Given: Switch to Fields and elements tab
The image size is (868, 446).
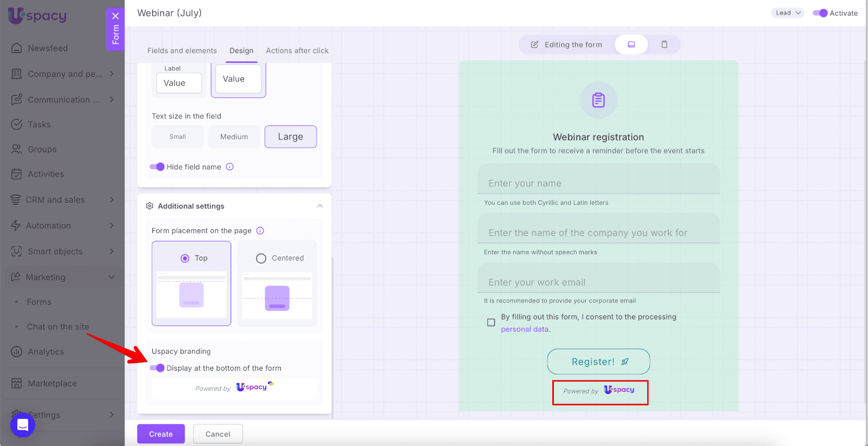Looking at the screenshot, I should [x=182, y=50].
